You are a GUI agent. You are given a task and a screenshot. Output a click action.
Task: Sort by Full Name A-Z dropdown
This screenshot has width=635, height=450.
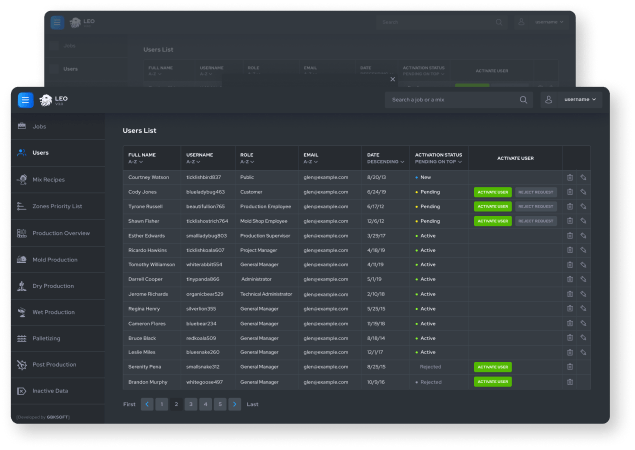pos(135,162)
